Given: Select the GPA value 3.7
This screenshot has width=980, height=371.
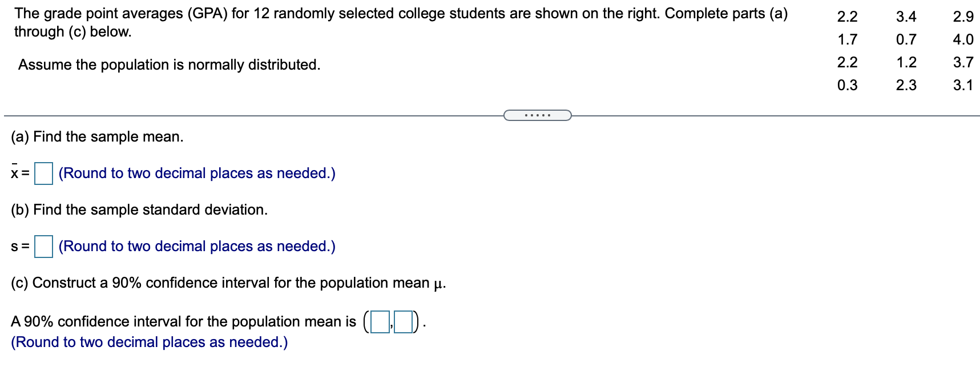Looking at the screenshot, I should 963,63.
